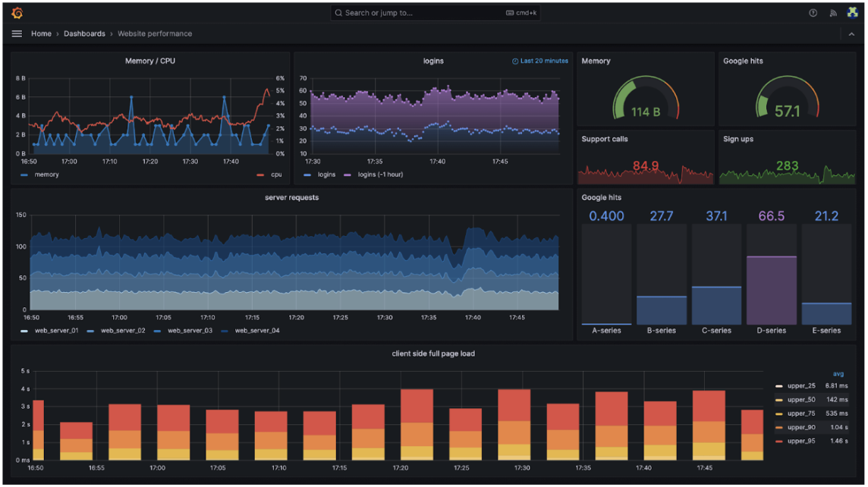
Task: Go to Home breadcrumb
Action: (x=41, y=34)
